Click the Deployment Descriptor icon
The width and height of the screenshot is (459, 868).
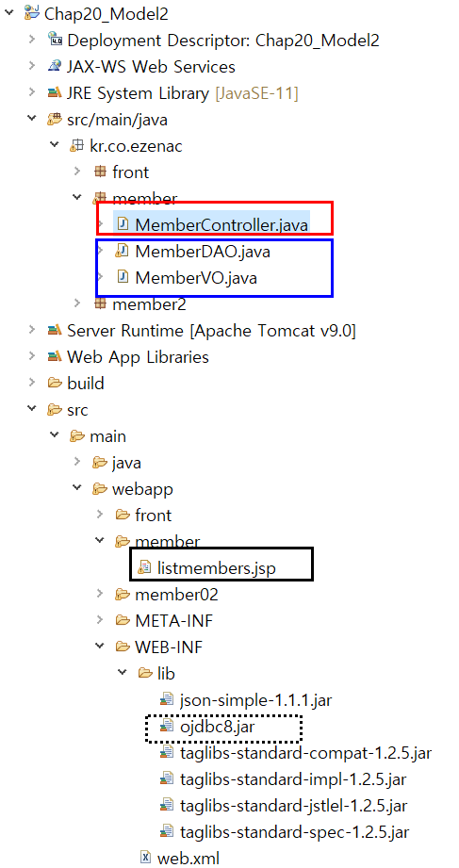[x=55, y=40]
